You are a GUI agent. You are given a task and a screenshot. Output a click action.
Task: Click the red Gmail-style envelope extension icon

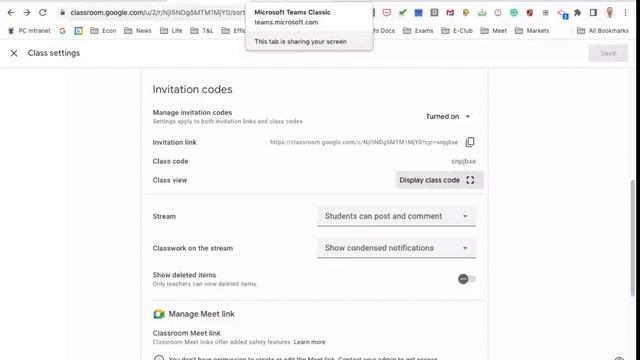(450, 13)
